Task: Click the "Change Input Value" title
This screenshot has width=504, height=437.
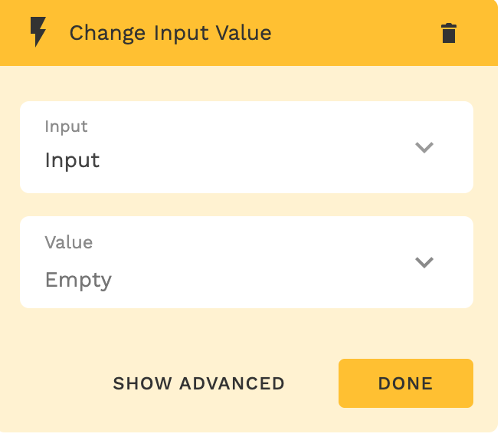Action: 170,34
